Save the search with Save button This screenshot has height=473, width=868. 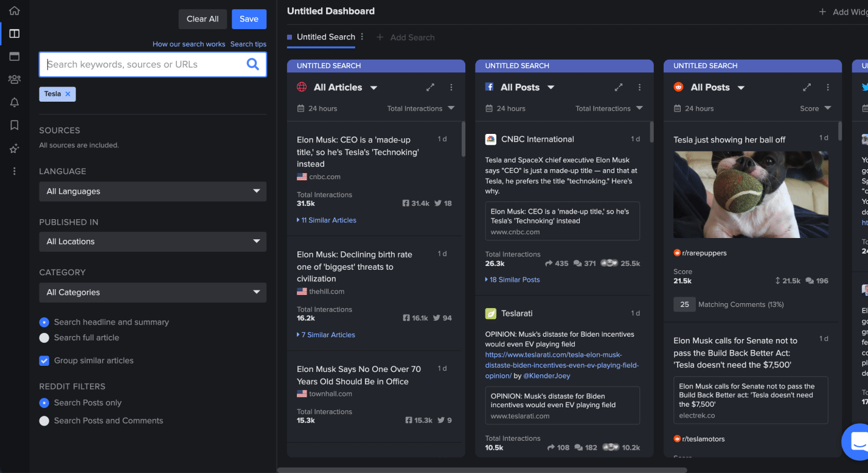(x=249, y=19)
